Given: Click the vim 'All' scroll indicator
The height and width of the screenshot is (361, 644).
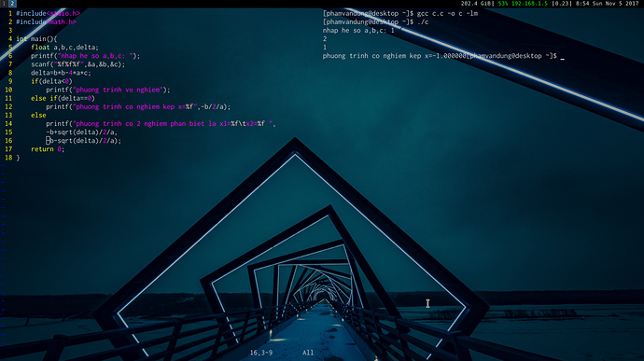Looking at the screenshot, I should tap(308, 353).
